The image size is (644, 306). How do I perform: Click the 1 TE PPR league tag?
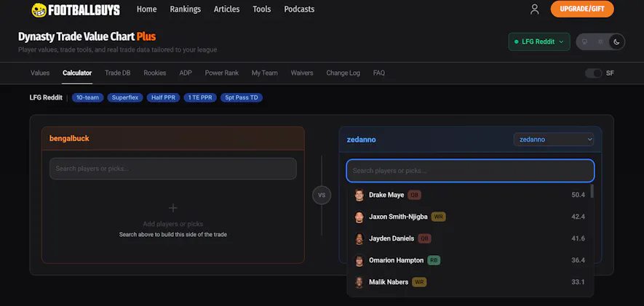tap(200, 97)
